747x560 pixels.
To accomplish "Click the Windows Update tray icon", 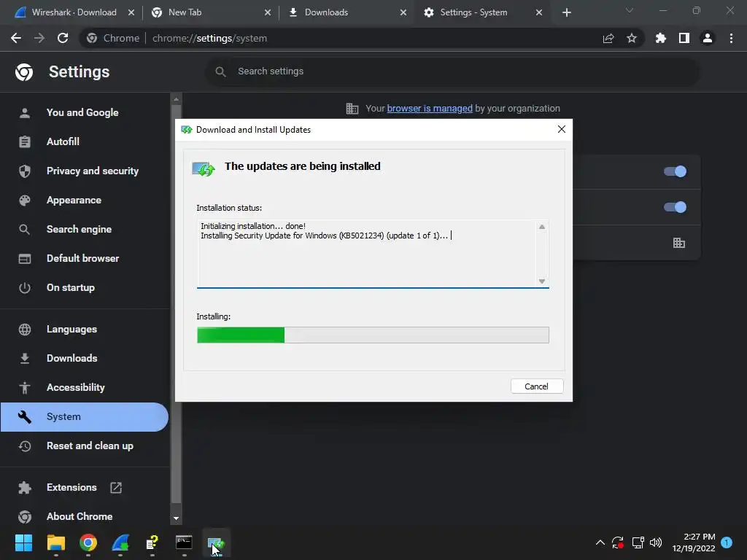I will click(618, 542).
